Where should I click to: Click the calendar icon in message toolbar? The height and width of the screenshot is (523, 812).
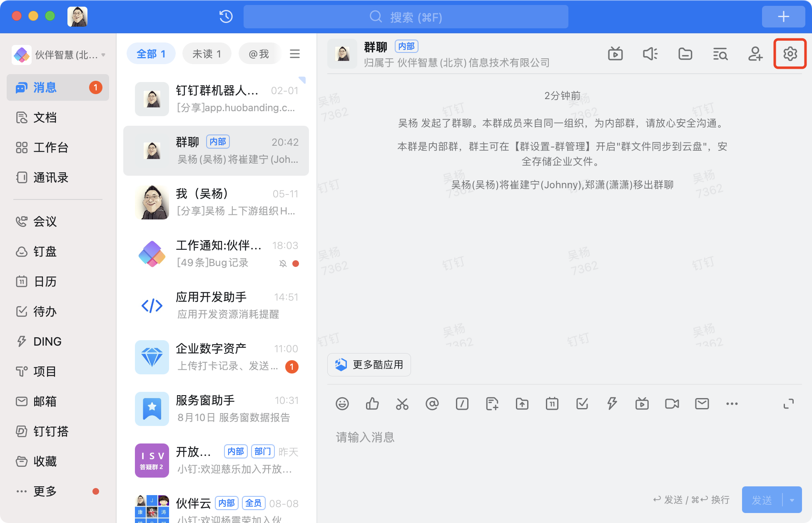point(552,403)
